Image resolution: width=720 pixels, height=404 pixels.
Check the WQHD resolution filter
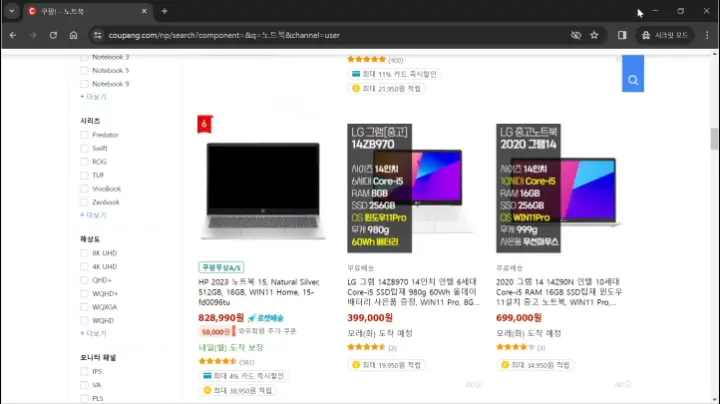point(84,320)
